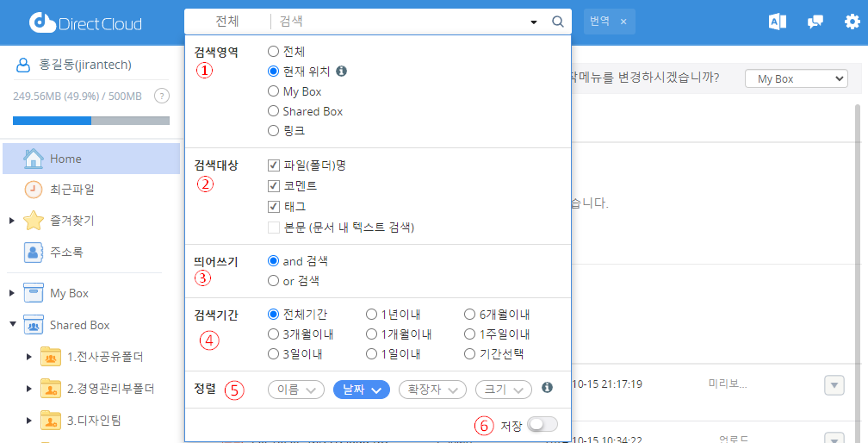The image size is (868, 443).
Task: Expand the 3.디자인팀 node
Action: tap(29, 421)
